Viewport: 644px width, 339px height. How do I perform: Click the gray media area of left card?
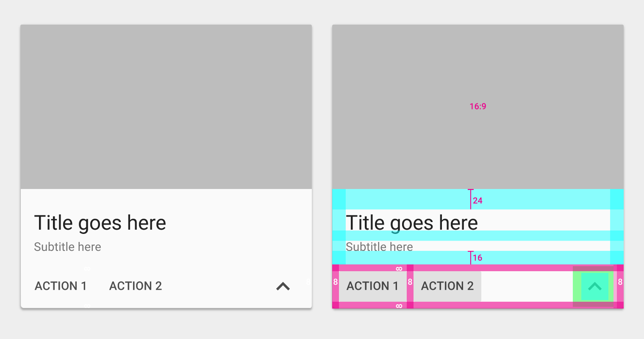click(x=166, y=107)
